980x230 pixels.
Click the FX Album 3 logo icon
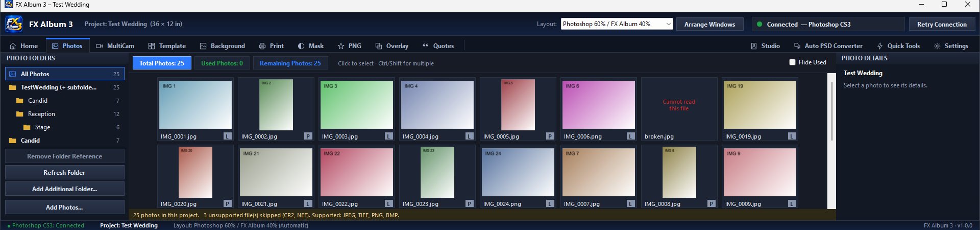point(14,24)
